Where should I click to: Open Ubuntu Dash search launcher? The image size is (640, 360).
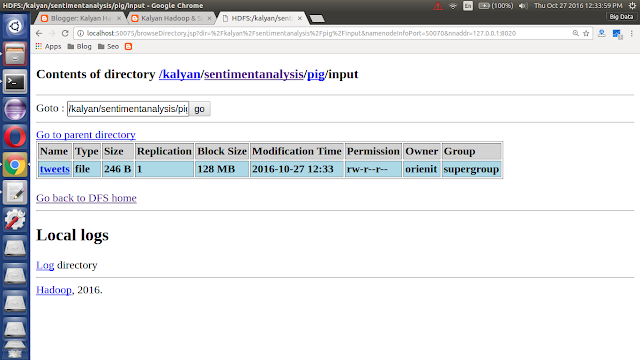coord(15,27)
